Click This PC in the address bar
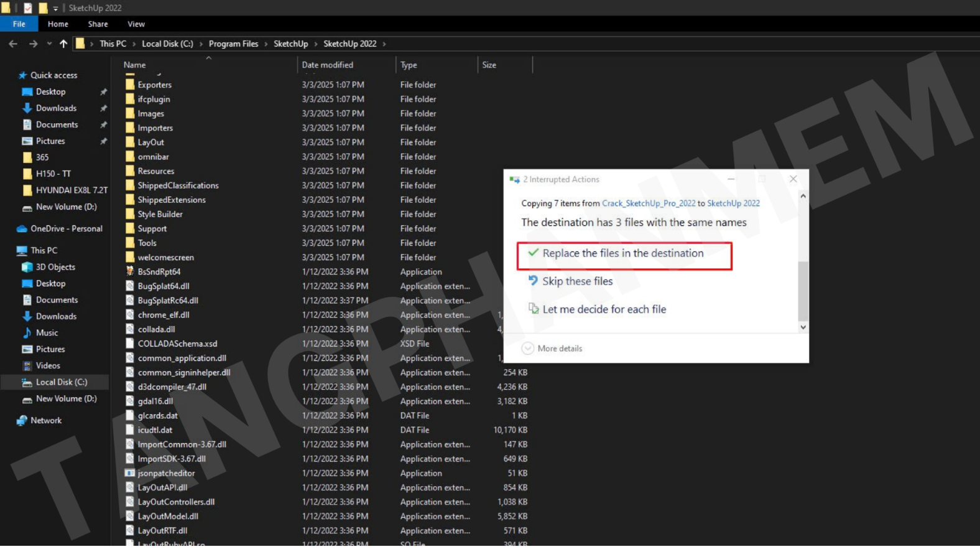 point(113,44)
